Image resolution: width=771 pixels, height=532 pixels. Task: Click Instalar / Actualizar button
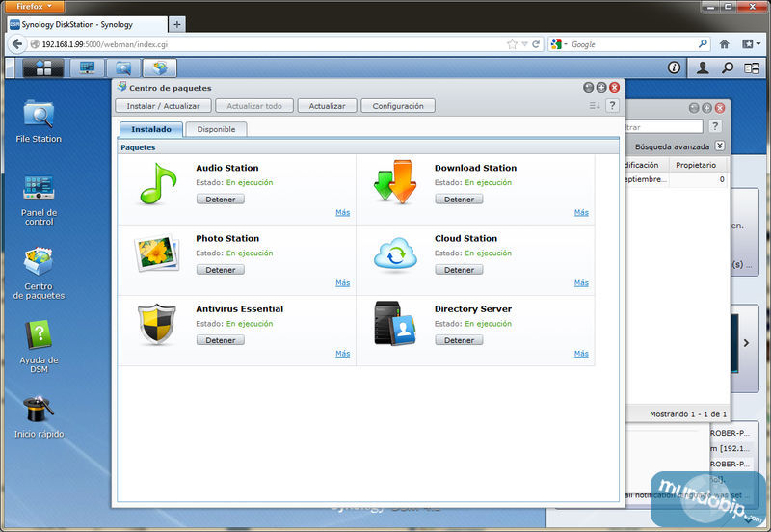pos(163,106)
